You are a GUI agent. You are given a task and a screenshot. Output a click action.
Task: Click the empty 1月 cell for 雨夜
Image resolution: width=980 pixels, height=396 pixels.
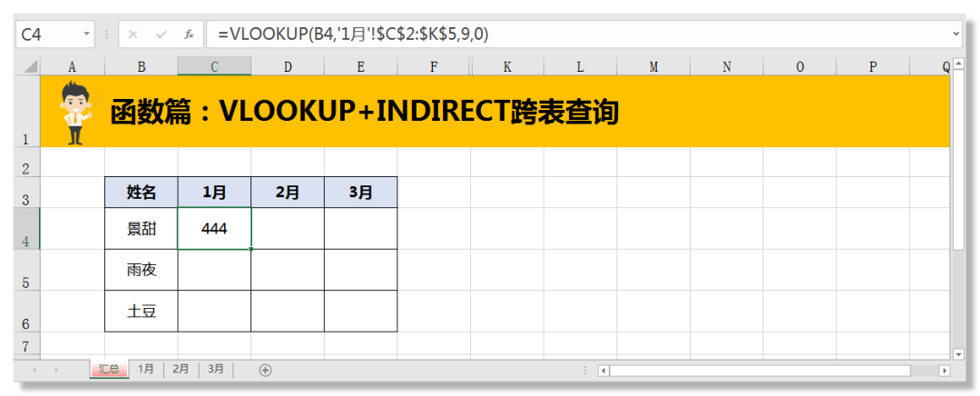pos(214,270)
